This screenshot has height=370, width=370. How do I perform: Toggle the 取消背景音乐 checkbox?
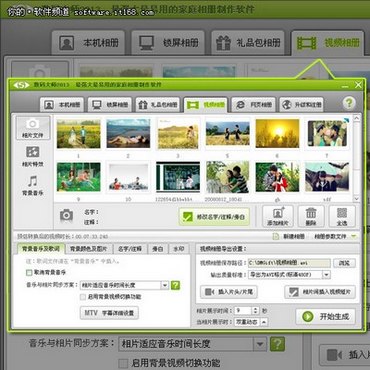tap(29, 273)
